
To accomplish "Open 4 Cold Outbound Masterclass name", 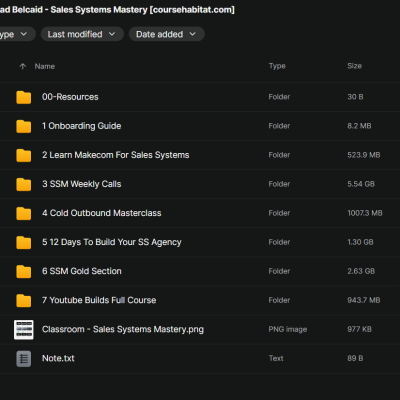I will pos(101,213).
